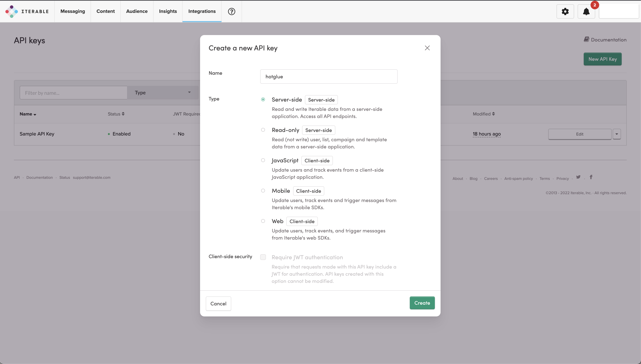641x364 pixels.
Task: Click the Facebook icon in footer
Action: tap(591, 177)
